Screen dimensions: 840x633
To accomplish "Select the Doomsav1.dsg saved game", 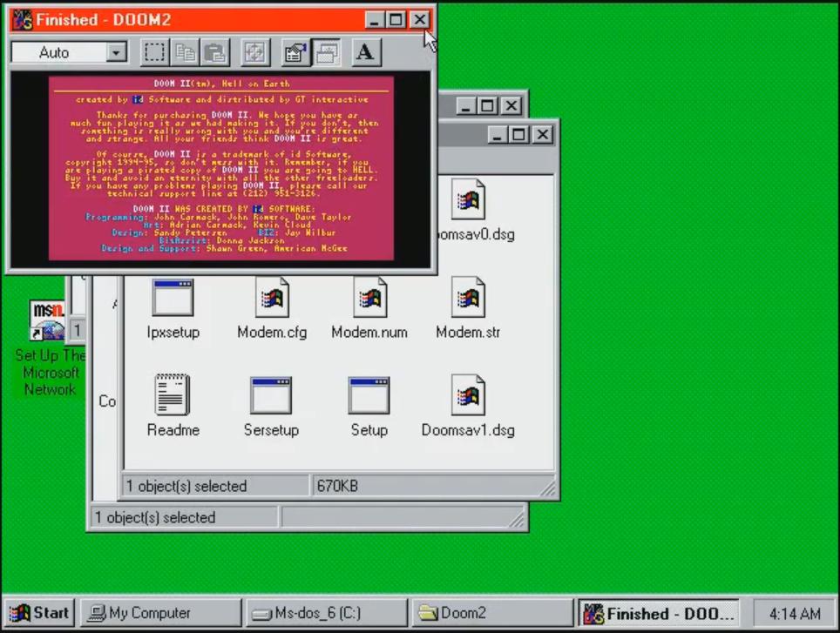I will click(x=467, y=396).
